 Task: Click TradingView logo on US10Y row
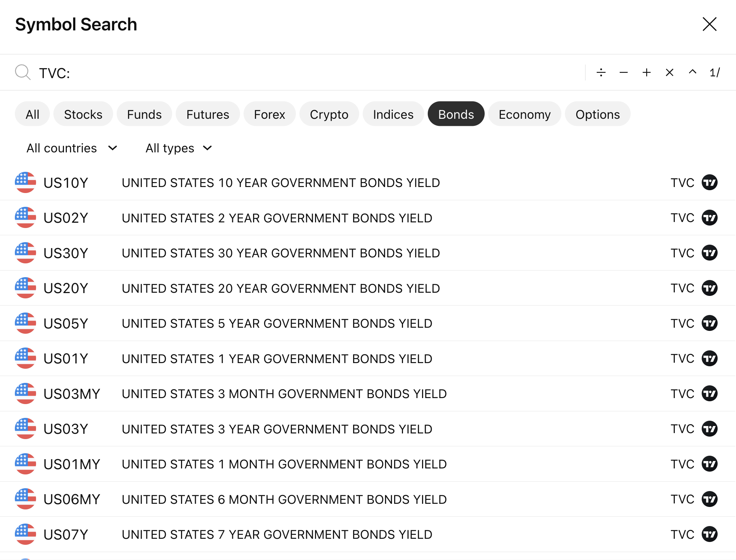click(709, 183)
